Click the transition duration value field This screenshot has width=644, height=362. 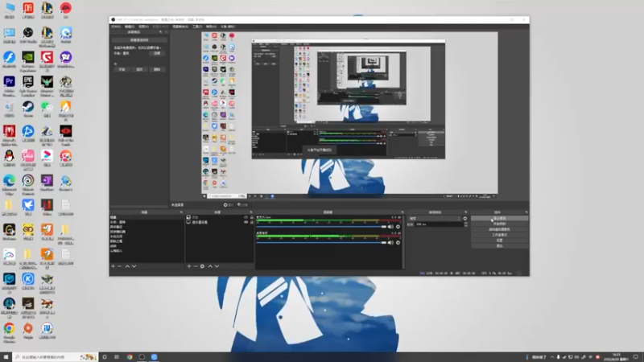(439, 224)
